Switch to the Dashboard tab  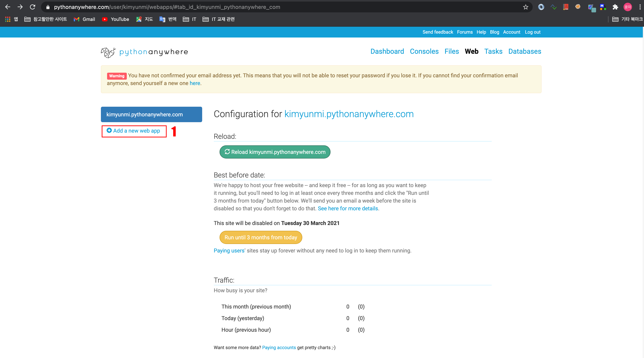(387, 51)
